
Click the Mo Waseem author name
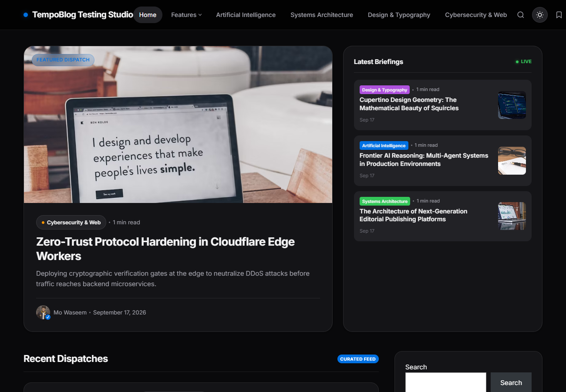click(70, 312)
